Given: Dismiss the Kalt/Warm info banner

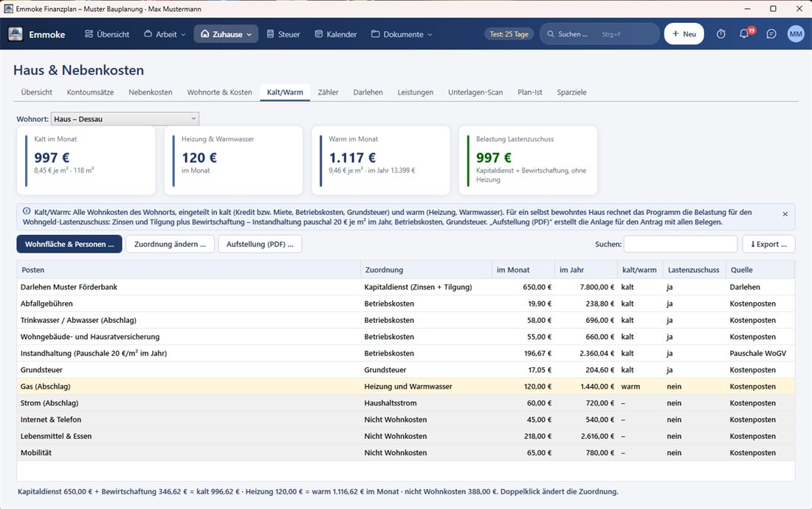Looking at the screenshot, I should tap(785, 214).
